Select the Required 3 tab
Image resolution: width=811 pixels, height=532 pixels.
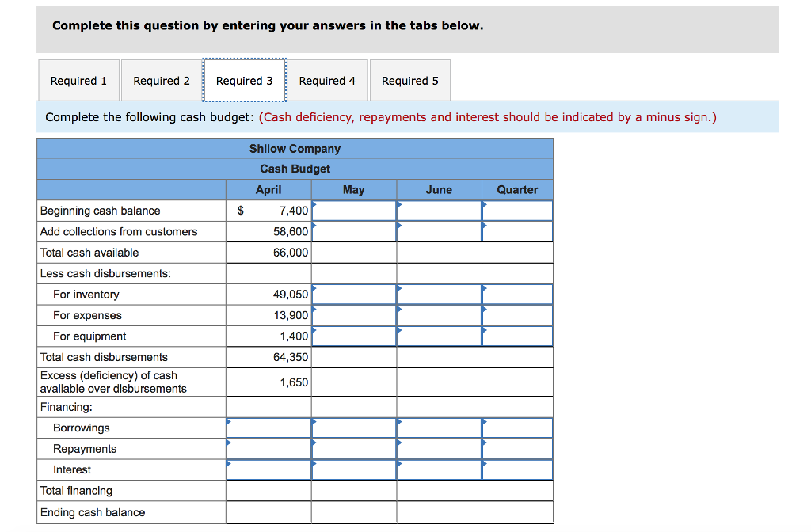(244, 80)
